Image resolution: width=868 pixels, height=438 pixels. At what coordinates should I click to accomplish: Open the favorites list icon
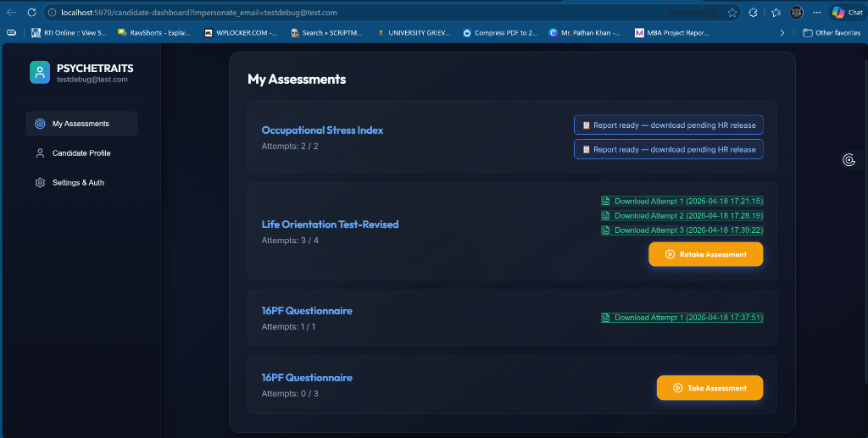(x=776, y=12)
